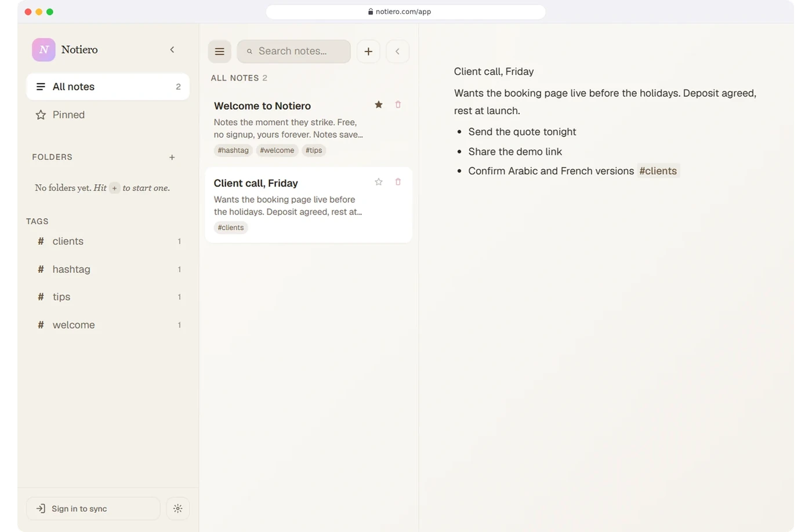This screenshot has height=532, width=812.
Task: Click the #hashtag chip on Welcome note
Action: [x=233, y=151]
